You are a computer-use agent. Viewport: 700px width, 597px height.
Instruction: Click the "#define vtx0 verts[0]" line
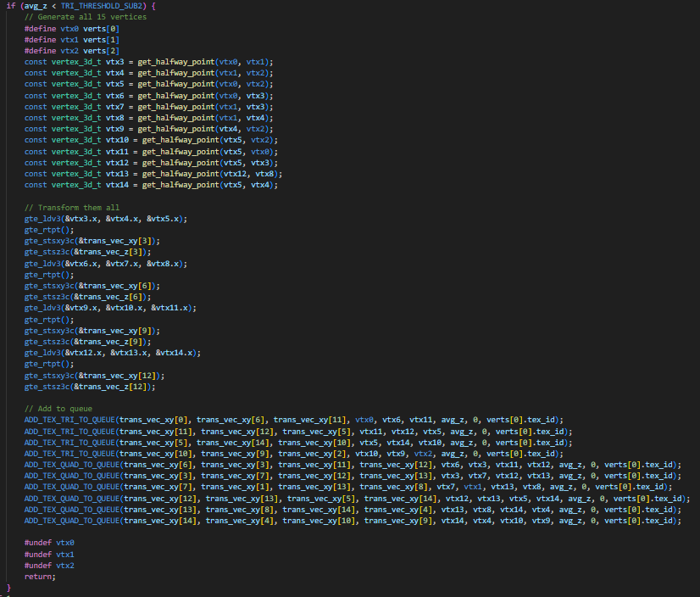pos(72,29)
